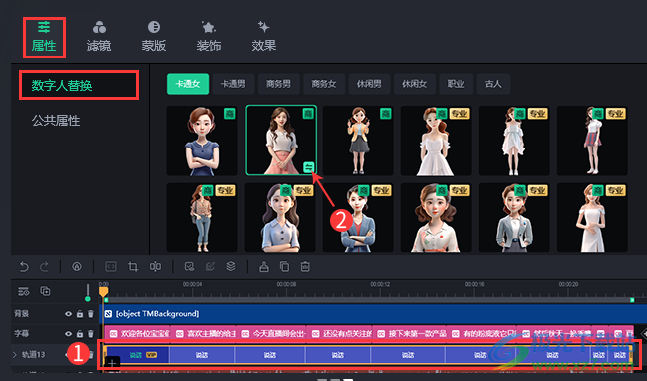
Task: Select the 说话 clip with the VIP badge
Action: [138, 355]
